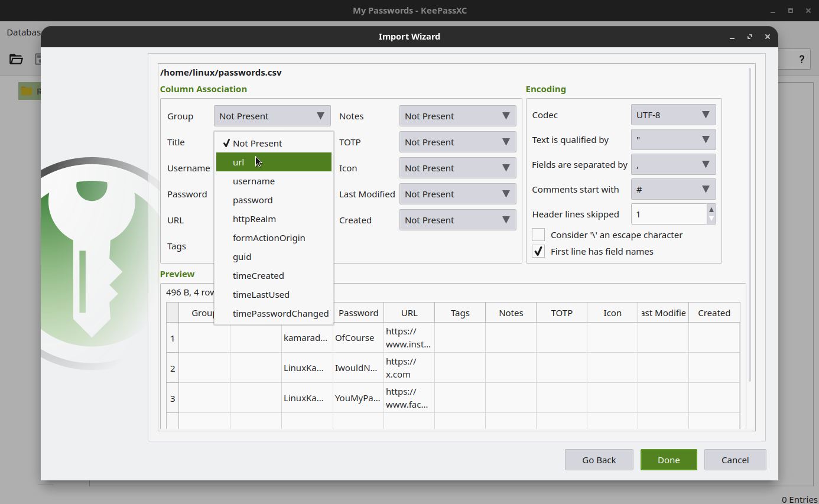Image resolution: width=819 pixels, height=504 pixels.
Task: Click the Password column header in preview
Action: click(x=358, y=313)
